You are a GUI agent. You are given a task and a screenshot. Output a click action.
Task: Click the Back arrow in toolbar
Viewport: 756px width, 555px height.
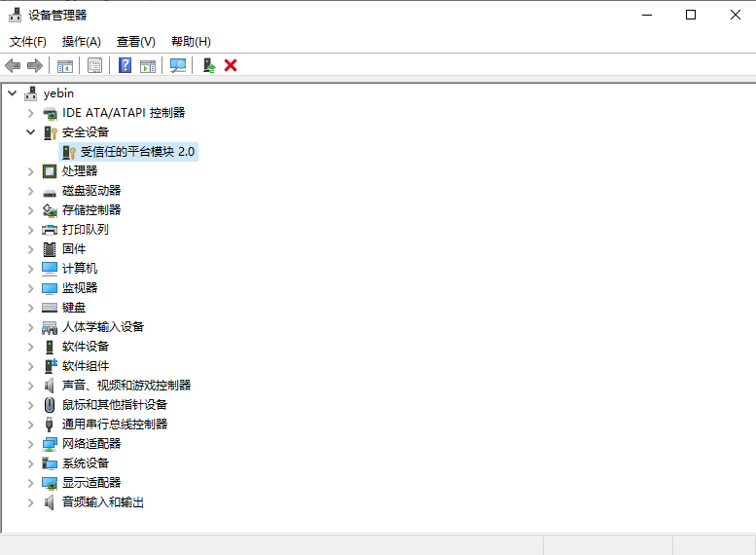pyautogui.click(x=13, y=65)
